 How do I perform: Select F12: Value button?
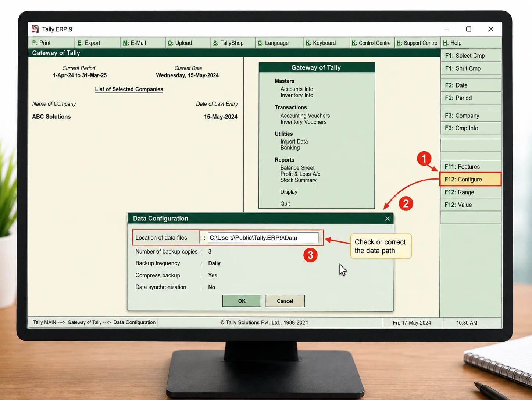471,205
